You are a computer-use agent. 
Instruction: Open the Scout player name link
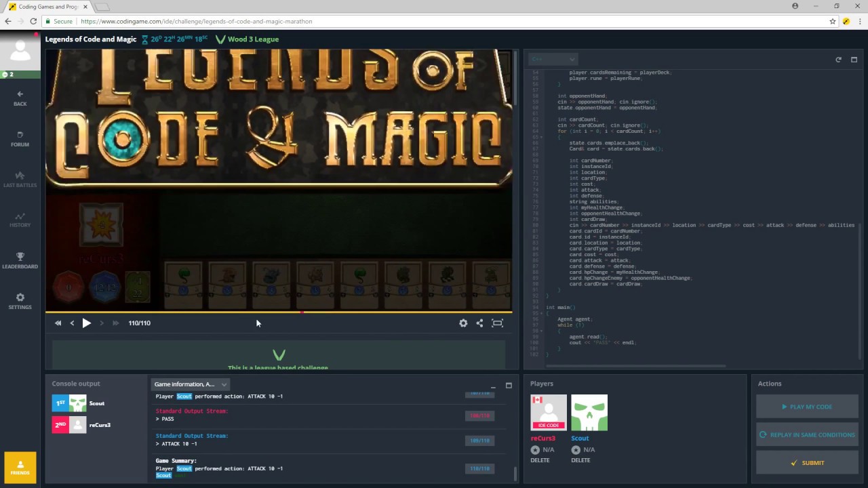580,439
